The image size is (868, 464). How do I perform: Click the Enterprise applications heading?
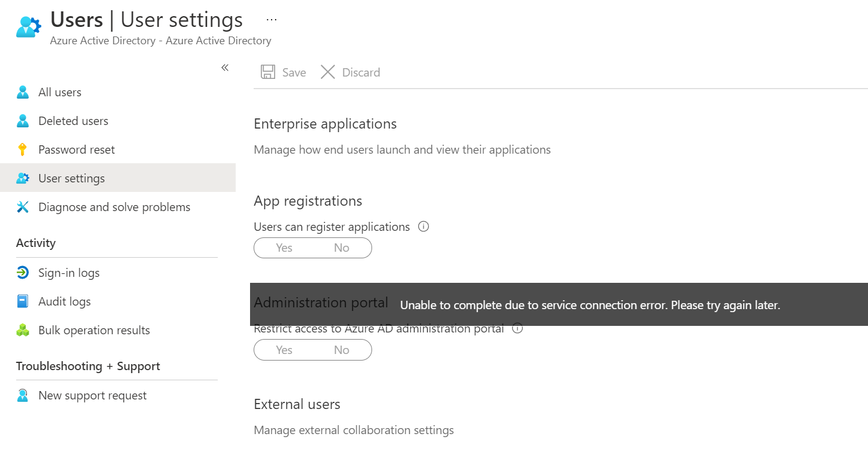pyautogui.click(x=325, y=124)
